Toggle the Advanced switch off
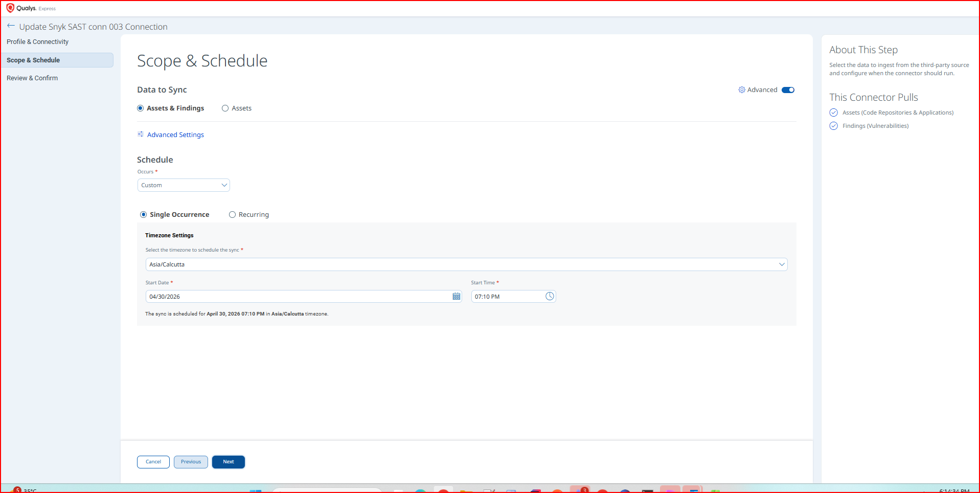980x493 pixels. click(788, 90)
